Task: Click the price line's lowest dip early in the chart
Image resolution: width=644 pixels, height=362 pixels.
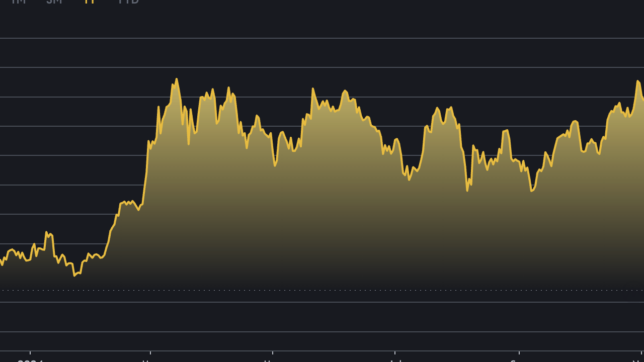Action: coord(74,275)
